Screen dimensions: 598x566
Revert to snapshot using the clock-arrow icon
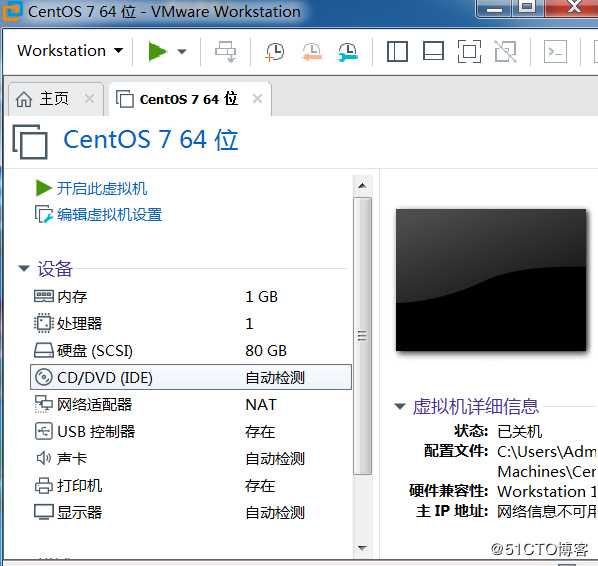click(312, 51)
